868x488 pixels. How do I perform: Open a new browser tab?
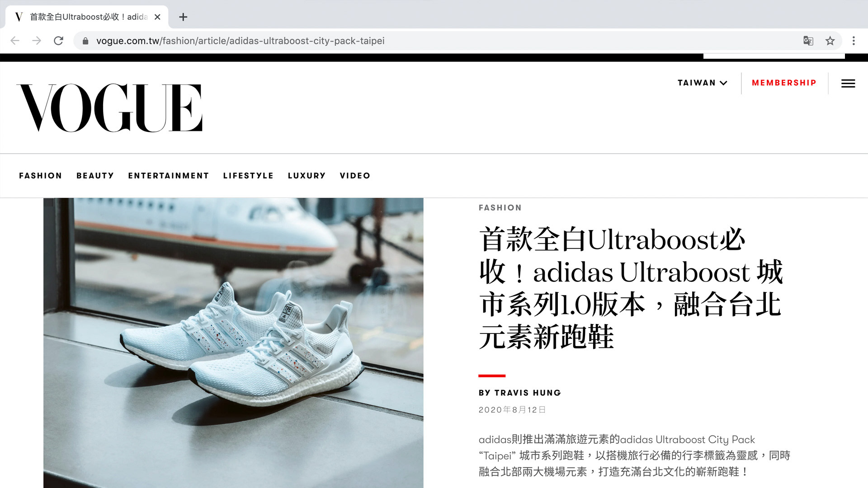coord(183,17)
